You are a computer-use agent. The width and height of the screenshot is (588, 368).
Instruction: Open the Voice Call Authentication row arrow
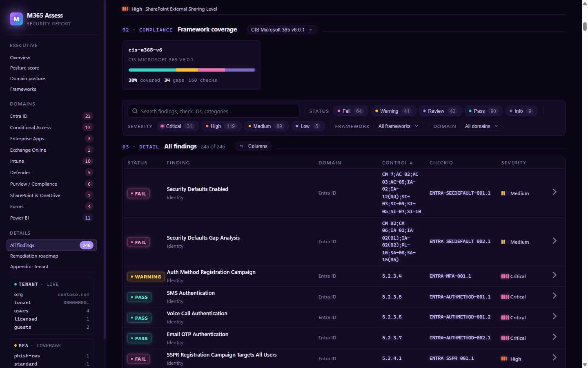(555, 316)
